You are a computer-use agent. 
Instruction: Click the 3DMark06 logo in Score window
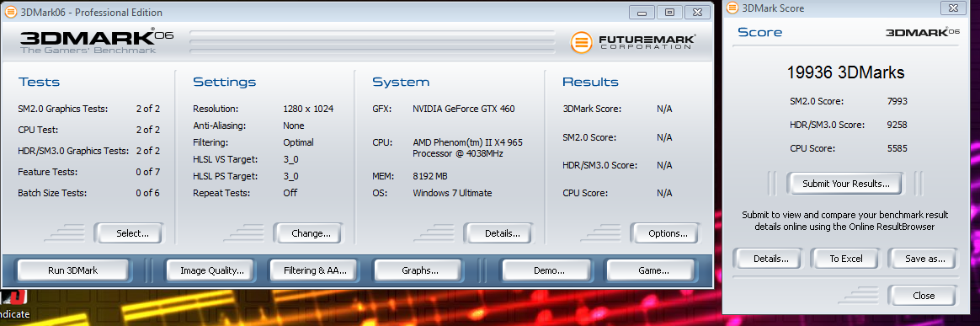pos(923,32)
